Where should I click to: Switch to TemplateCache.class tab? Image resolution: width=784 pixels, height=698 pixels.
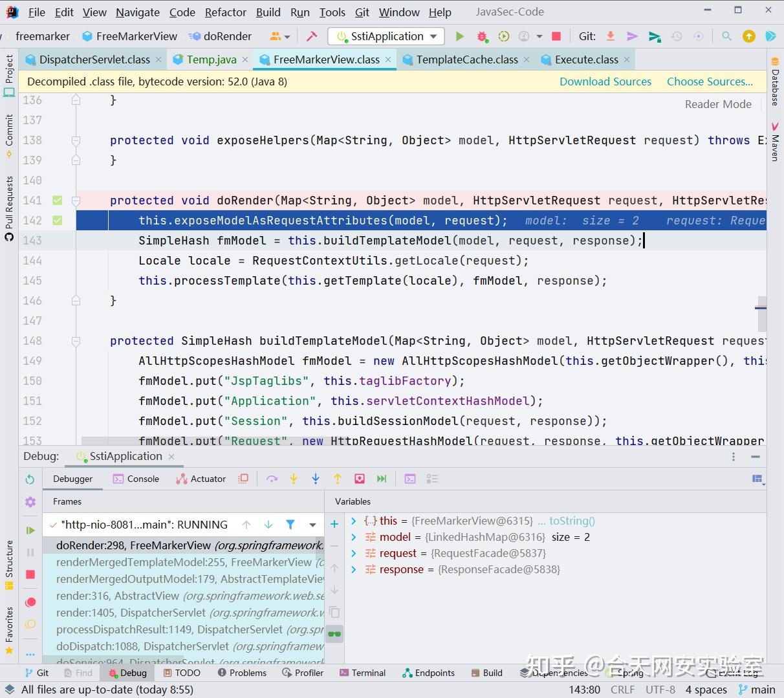point(466,60)
